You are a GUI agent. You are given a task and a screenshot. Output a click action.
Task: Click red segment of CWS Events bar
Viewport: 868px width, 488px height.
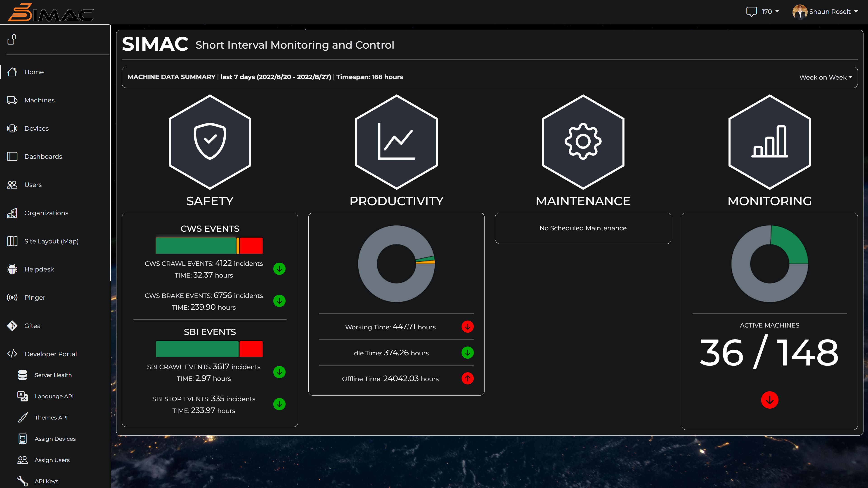(x=251, y=245)
